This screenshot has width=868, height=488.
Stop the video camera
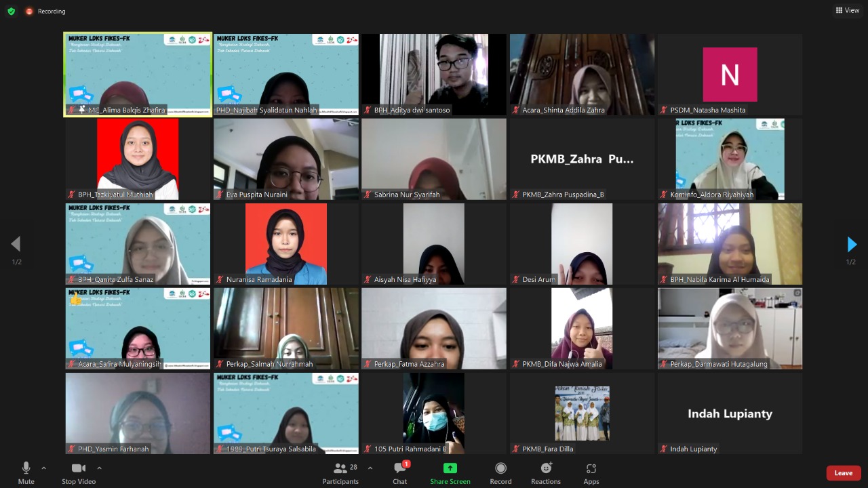pyautogui.click(x=79, y=473)
